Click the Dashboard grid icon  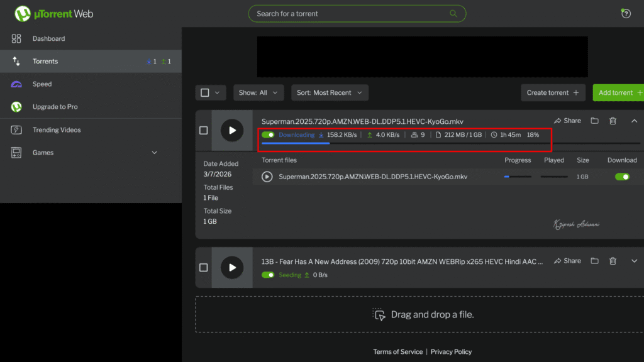coord(16,38)
